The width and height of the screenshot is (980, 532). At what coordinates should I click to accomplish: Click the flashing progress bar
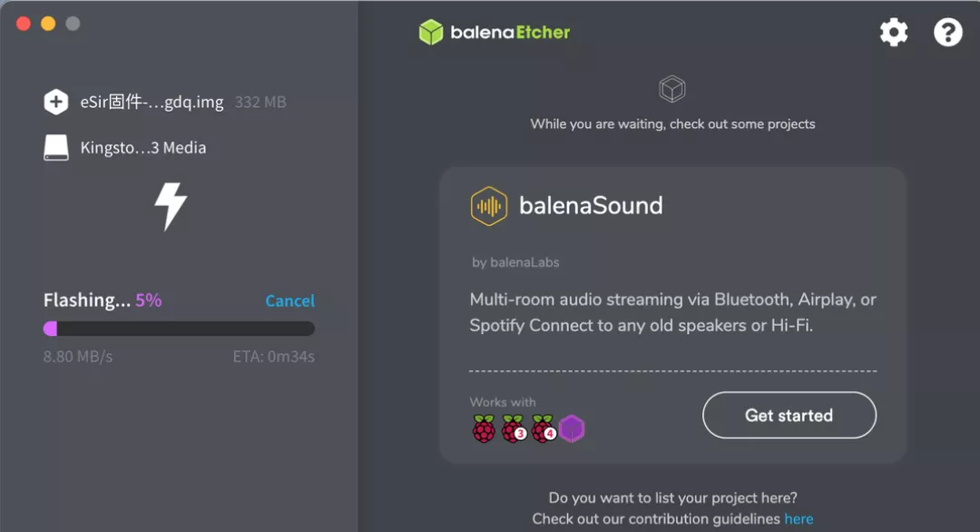tap(179, 329)
